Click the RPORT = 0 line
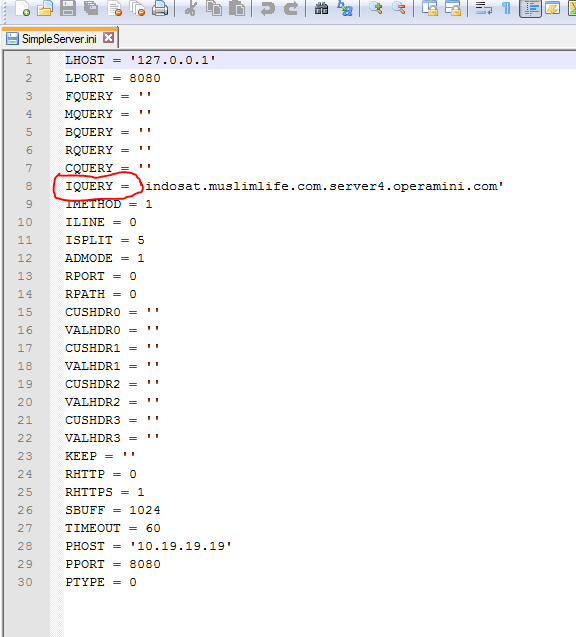The height and width of the screenshot is (637, 576). click(101, 276)
